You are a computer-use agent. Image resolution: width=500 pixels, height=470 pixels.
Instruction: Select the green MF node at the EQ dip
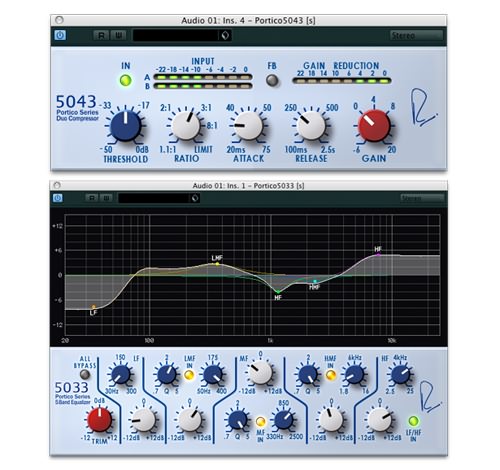click(x=278, y=292)
